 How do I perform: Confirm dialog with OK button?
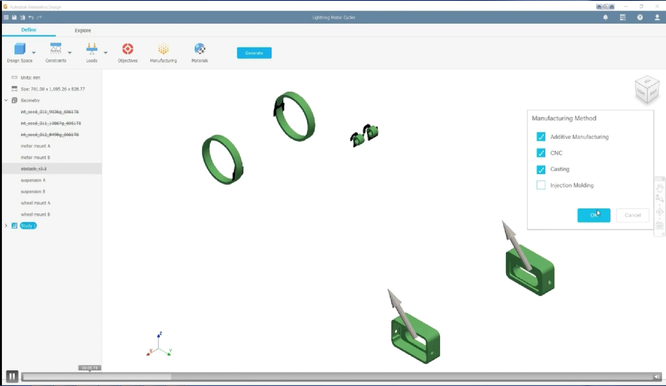pos(594,215)
